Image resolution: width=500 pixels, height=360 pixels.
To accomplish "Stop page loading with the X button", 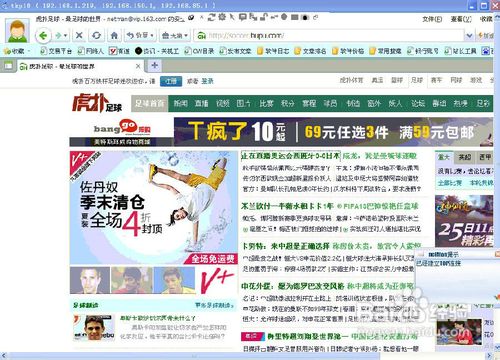I will point(79,35).
